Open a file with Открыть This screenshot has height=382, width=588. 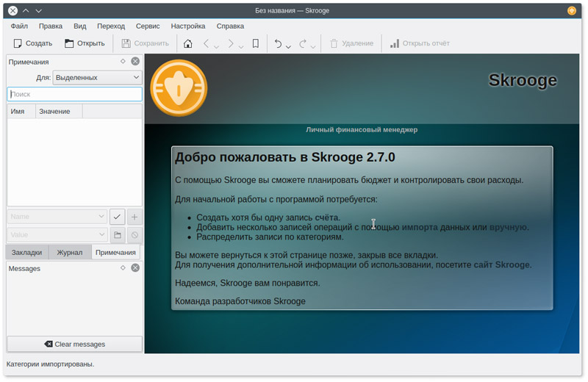coord(85,43)
